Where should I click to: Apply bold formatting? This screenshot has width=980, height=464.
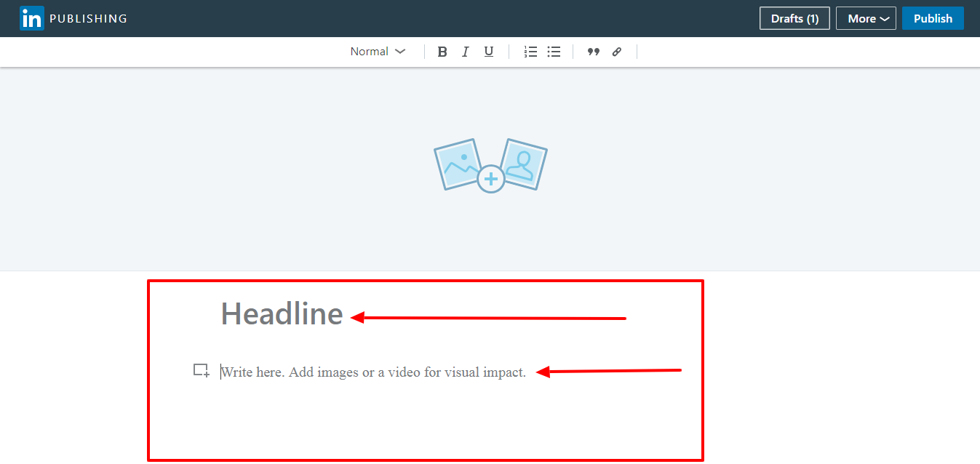pos(442,52)
